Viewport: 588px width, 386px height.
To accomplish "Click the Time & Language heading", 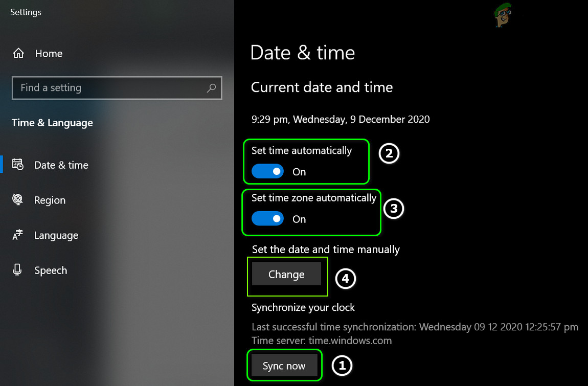I will tap(52, 123).
